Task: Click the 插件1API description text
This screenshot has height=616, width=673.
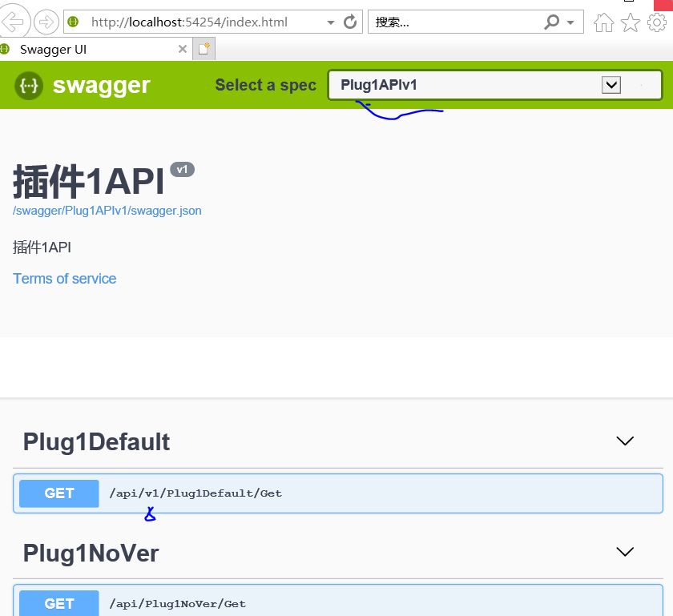Action: tap(42, 248)
